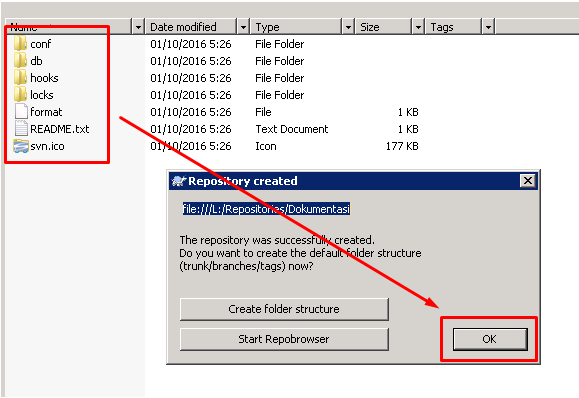Select the hooks folder name
Viewport: 579px width, 398px height.
(44, 78)
